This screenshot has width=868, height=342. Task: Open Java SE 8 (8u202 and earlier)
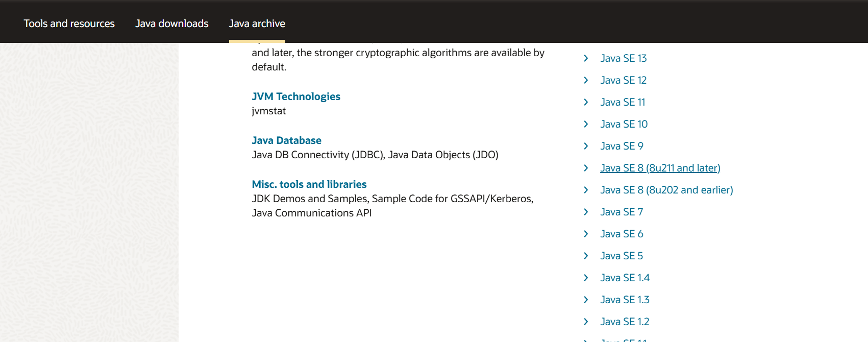point(667,190)
